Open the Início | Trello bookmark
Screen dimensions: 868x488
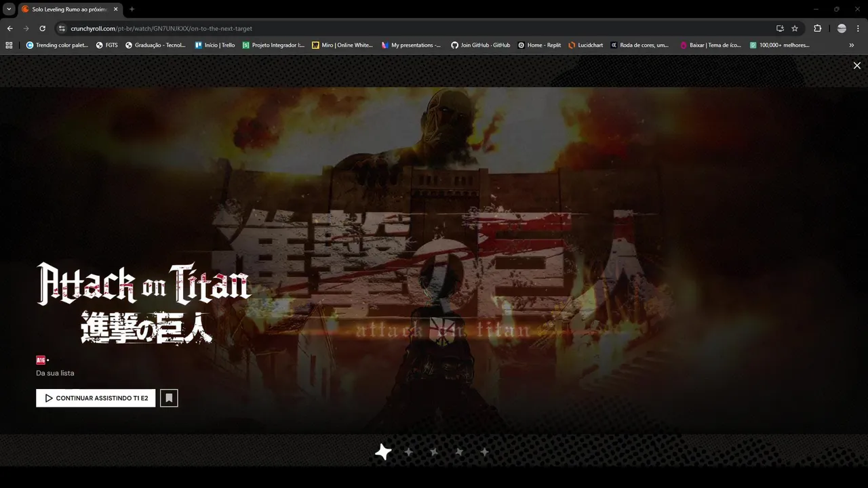pos(215,45)
